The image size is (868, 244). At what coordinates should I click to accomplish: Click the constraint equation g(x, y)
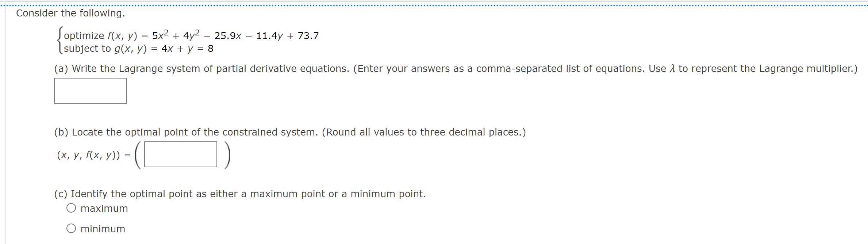pos(139,48)
